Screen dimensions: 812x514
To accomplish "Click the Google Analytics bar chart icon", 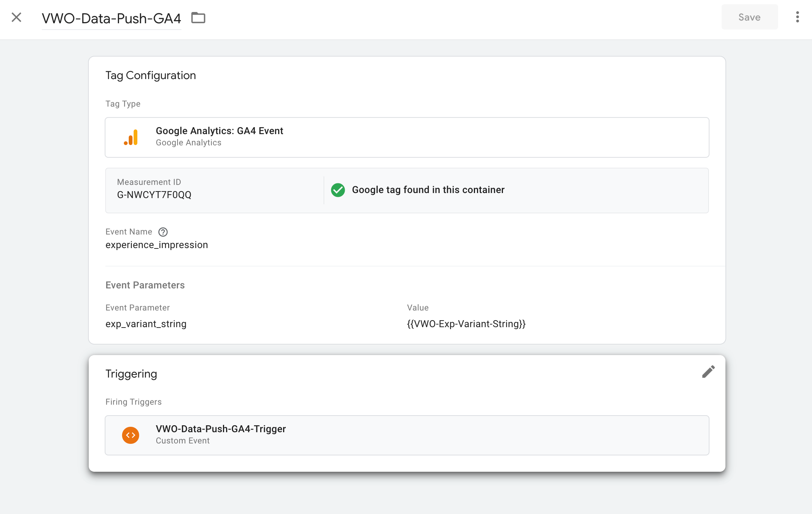I will coord(131,137).
